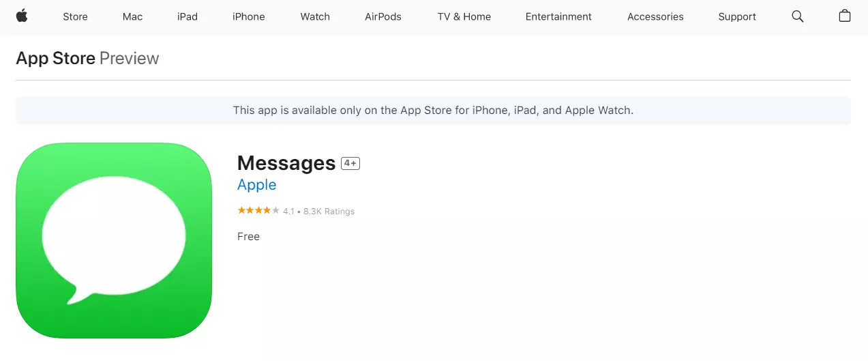868x361 pixels.
Task: Click the 8.3K Ratings text
Action: point(329,212)
